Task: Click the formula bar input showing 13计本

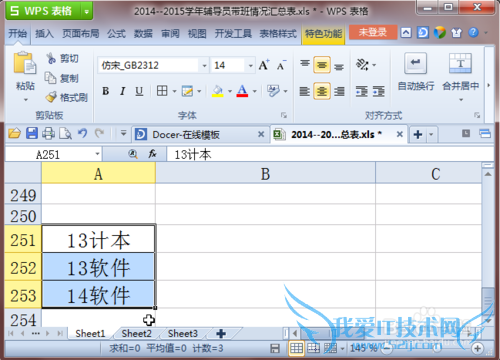Action: click(x=330, y=154)
